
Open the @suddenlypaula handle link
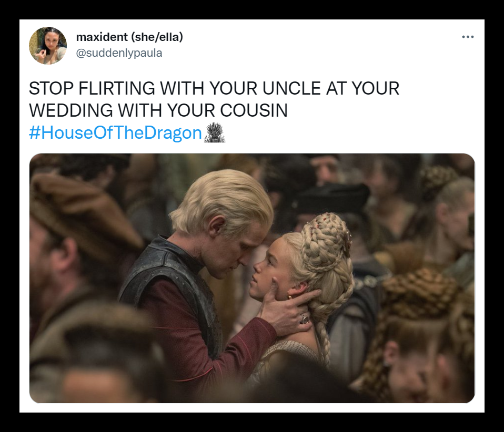119,53
